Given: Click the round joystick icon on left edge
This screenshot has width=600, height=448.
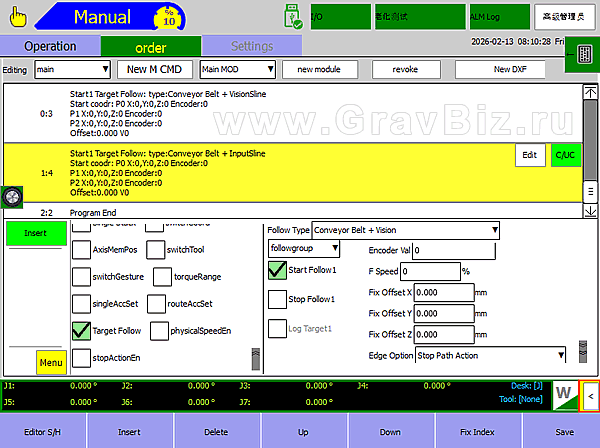Looking at the screenshot, I should coord(13,196).
